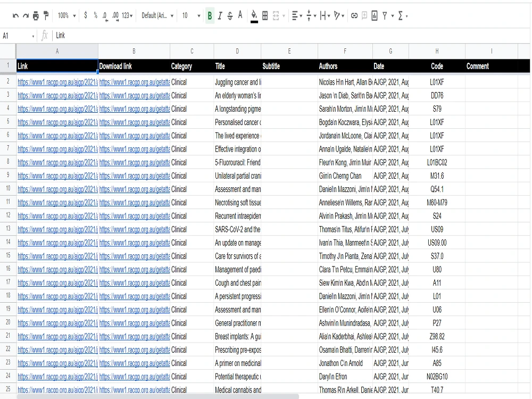The width and height of the screenshot is (532, 399).
Task: Open the text color picker
Action: [x=240, y=15]
